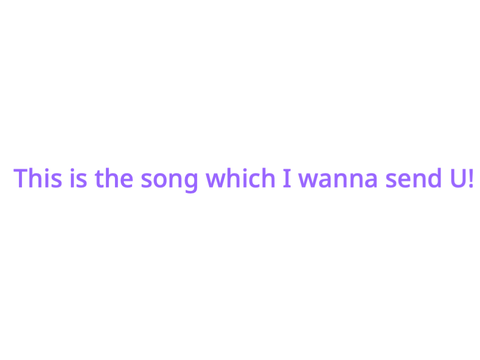
Task: Click the letter "d" in "send"
Action: pos(434,178)
